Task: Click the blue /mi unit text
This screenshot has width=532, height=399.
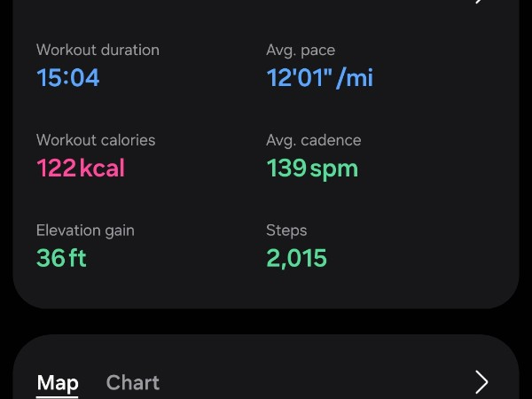Action: pos(356,78)
